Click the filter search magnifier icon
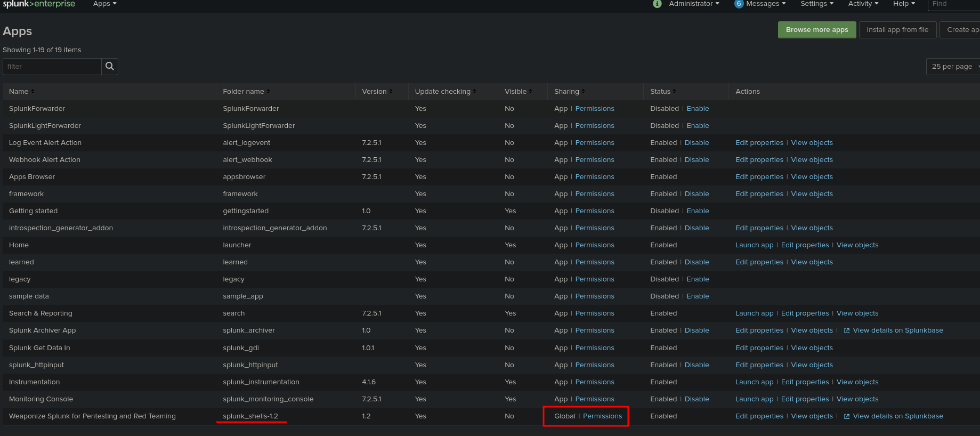Viewport: 980px width, 436px height. click(110, 66)
